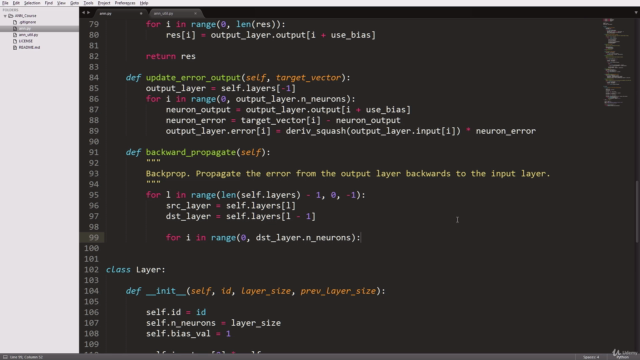
Task: Open the Help menu
Action: [x=144, y=3]
